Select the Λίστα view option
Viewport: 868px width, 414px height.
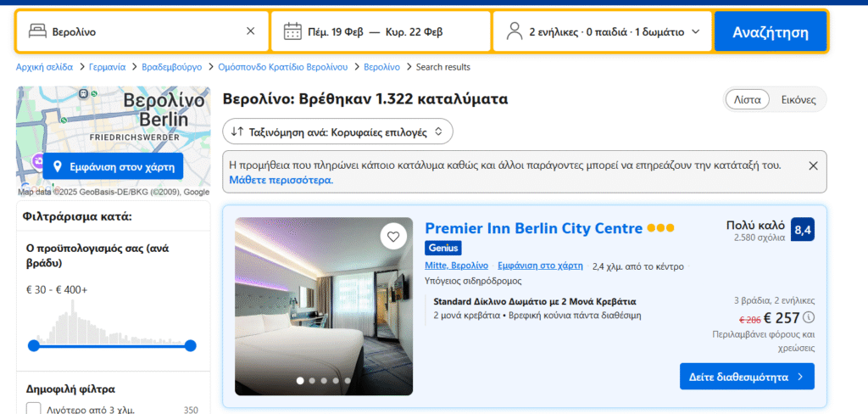[747, 99]
